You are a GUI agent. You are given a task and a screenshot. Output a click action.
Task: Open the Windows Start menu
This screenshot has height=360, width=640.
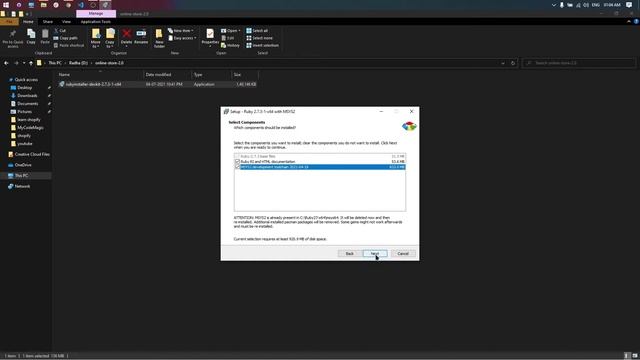click(6, 5)
